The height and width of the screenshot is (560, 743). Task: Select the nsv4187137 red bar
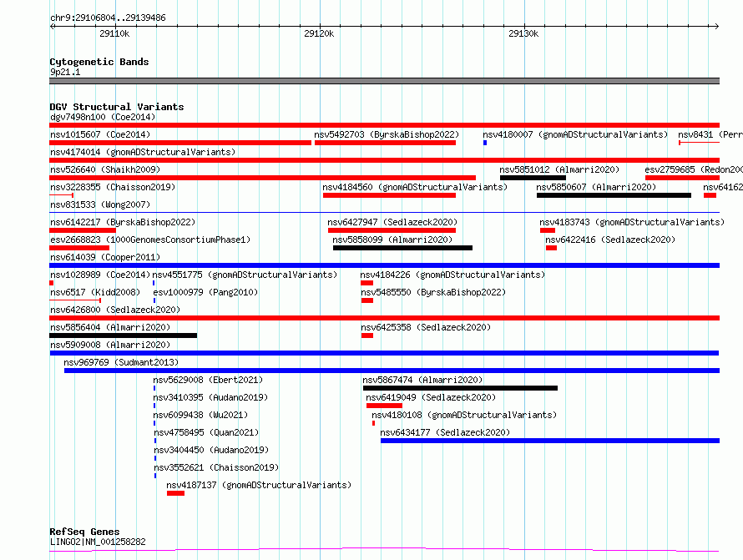[x=175, y=493]
